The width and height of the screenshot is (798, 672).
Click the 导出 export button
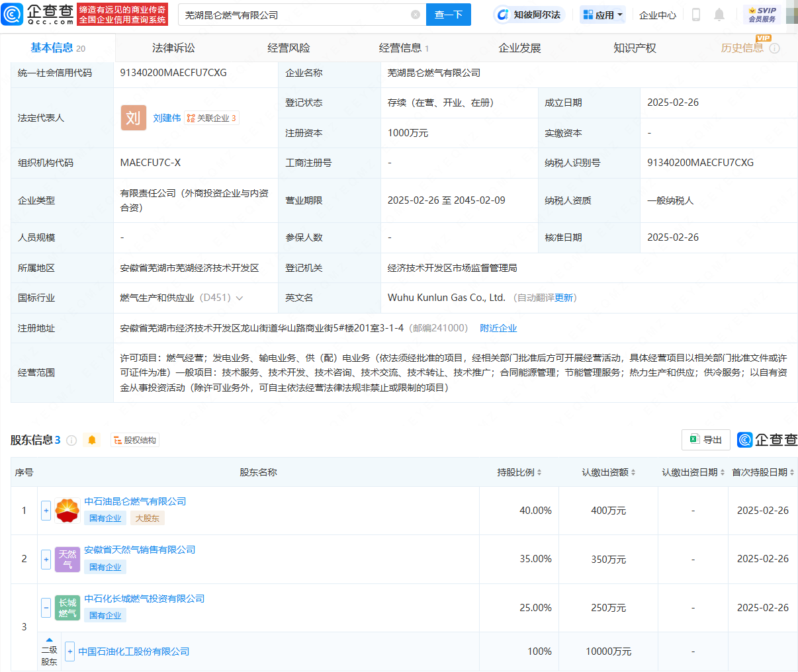pyautogui.click(x=706, y=440)
